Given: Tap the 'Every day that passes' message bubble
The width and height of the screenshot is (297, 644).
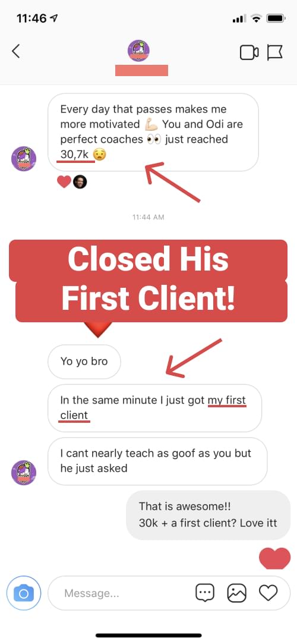Looking at the screenshot, I should coord(153,132).
